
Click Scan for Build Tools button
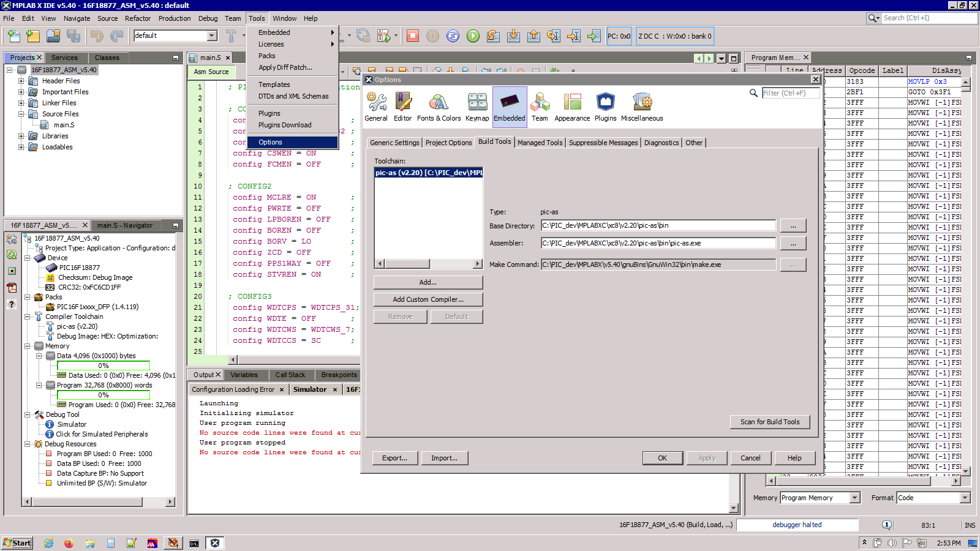point(770,422)
